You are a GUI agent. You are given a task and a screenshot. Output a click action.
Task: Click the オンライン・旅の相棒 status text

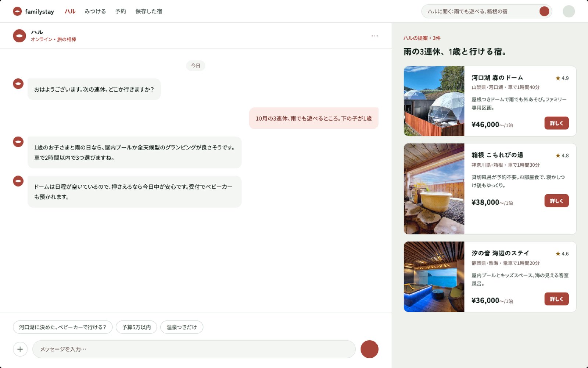click(53, 39)
